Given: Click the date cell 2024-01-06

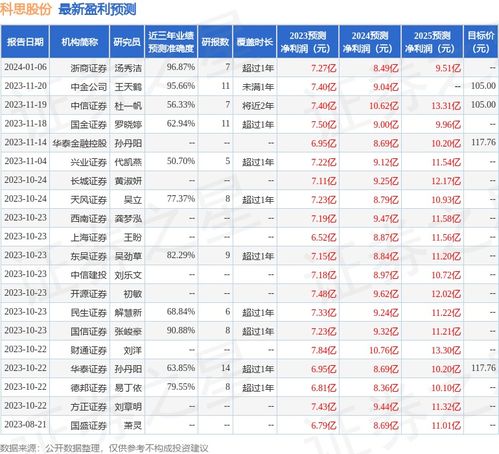Looking at the screenshot, I should tap(25, 67).
